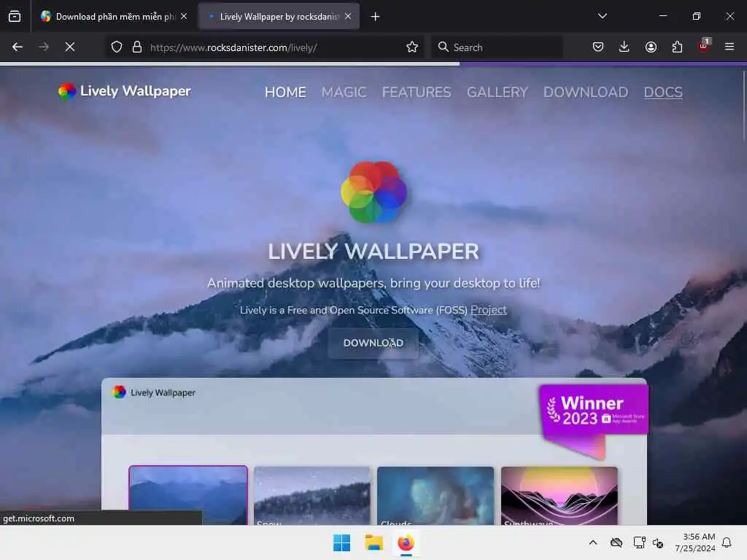This screenshot has height=560, width=747.
Task: Open Firefox application hamburger menu
Action: [x=729, y=47]
